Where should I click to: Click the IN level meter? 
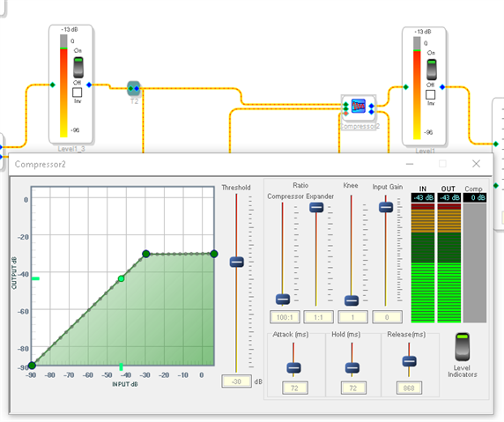coord(423,263)
